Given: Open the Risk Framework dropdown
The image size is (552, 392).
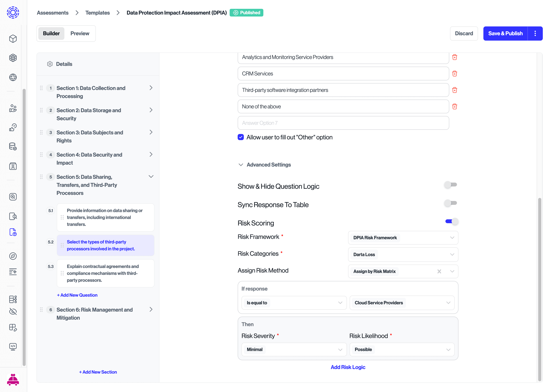Looking at the screenshot, I should tap(403, 238).
